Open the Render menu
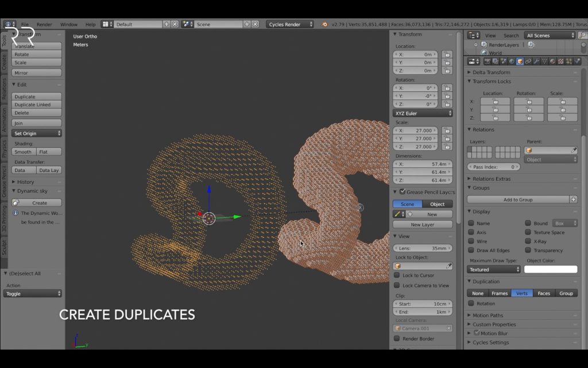The width and height of the screenshot is (588, 368). tap(44, 24)
